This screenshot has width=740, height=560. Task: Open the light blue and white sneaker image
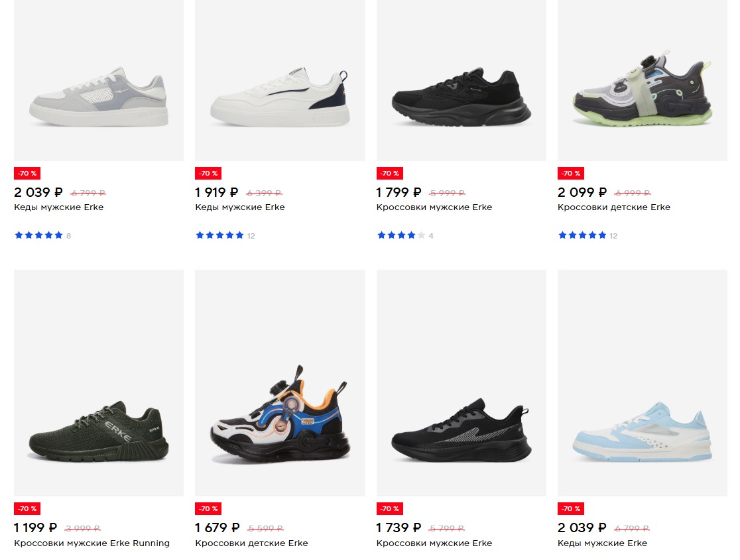pos(643,382)
